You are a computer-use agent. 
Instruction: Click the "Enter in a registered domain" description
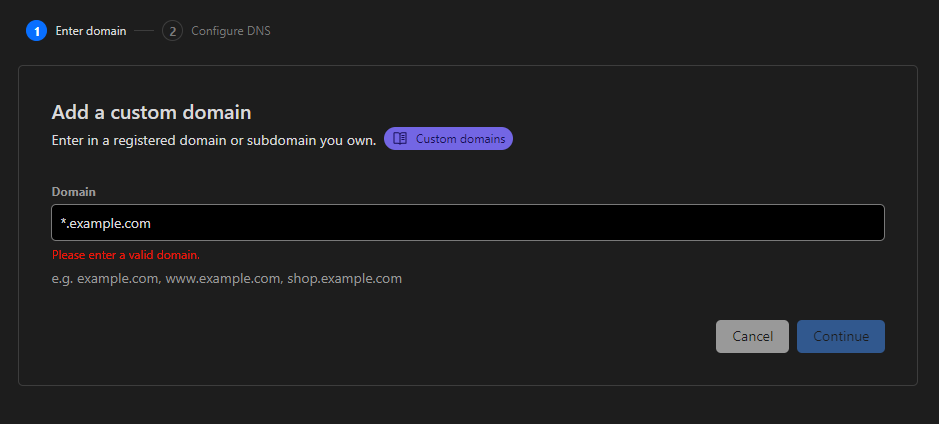coord(213,140)
